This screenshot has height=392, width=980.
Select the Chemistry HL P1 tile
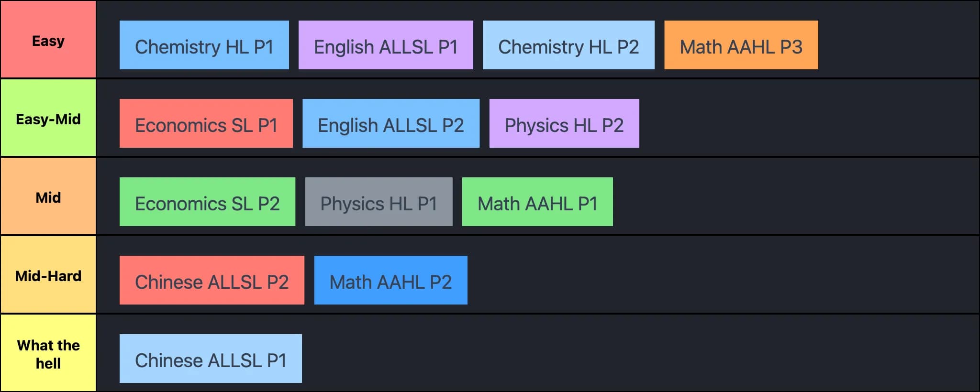coord(204,45)
